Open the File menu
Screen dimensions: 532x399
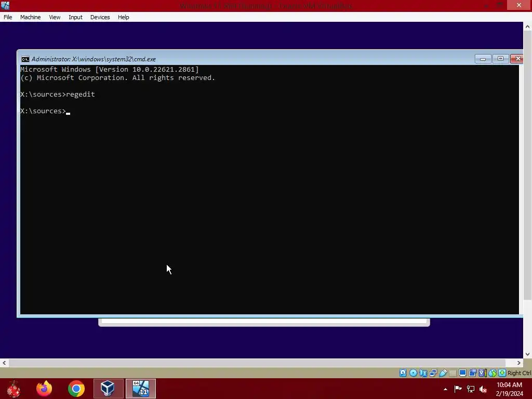[x=8, y=17]
